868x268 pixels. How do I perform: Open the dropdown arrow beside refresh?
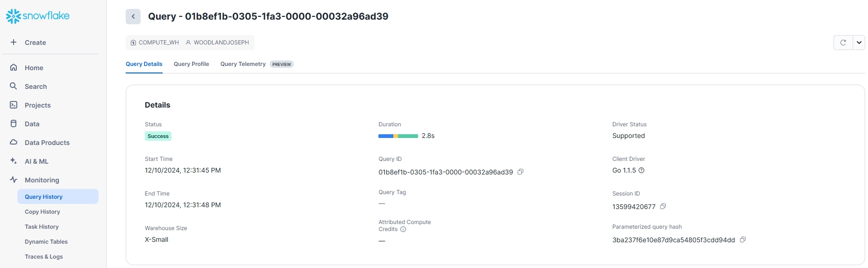(859, 43)
